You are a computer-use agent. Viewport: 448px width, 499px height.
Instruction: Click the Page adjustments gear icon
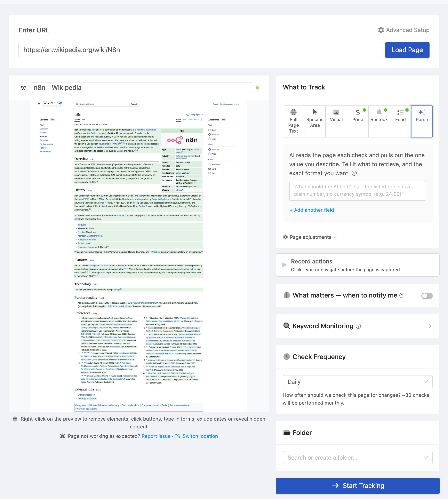[x=286, y=237]
